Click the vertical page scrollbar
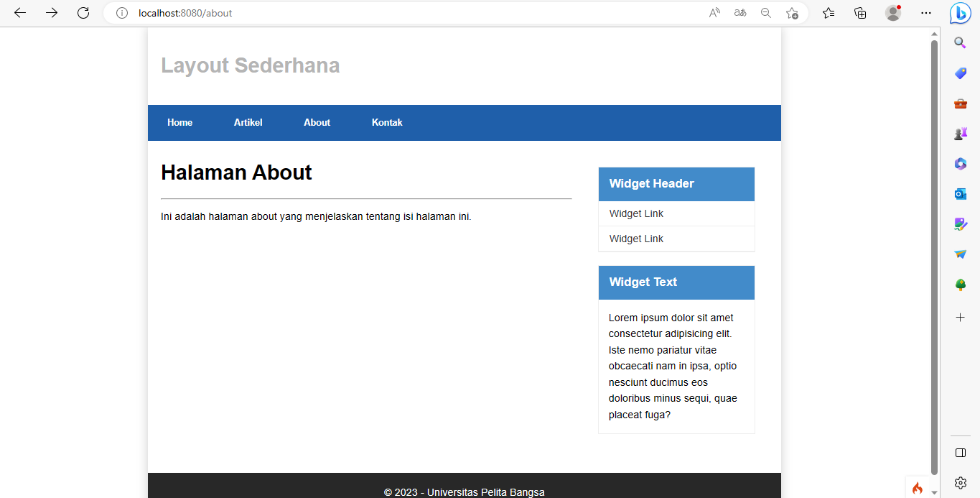 coord(935,252)
